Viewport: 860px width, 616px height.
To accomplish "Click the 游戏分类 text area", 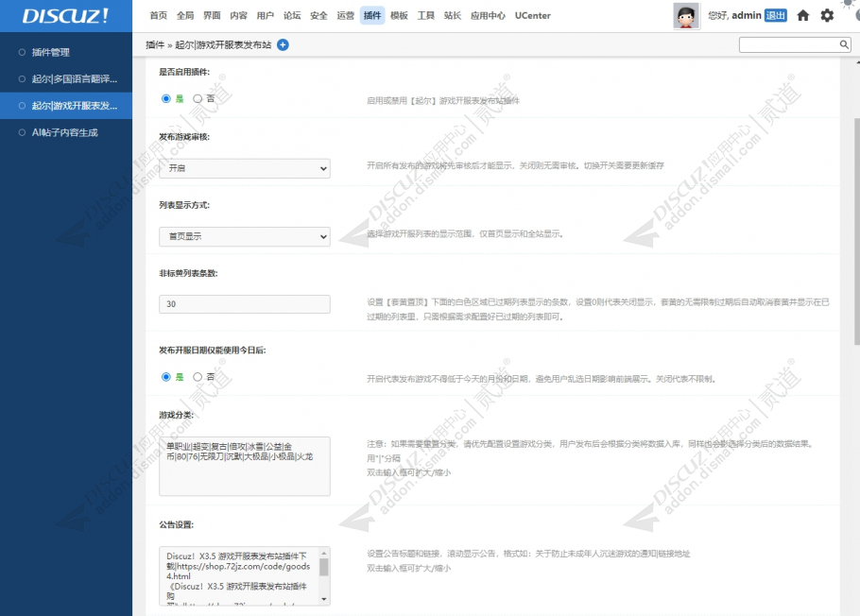I will (245, 466).
